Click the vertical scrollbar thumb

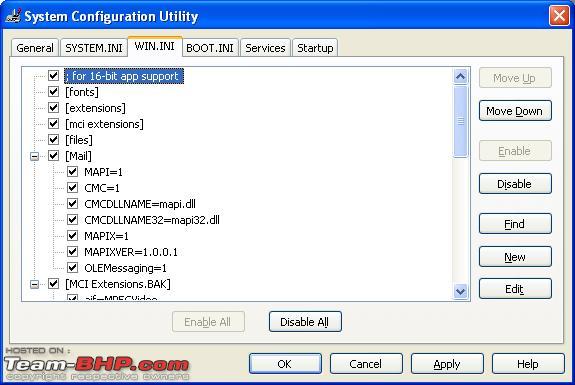[x=460, y=121]
